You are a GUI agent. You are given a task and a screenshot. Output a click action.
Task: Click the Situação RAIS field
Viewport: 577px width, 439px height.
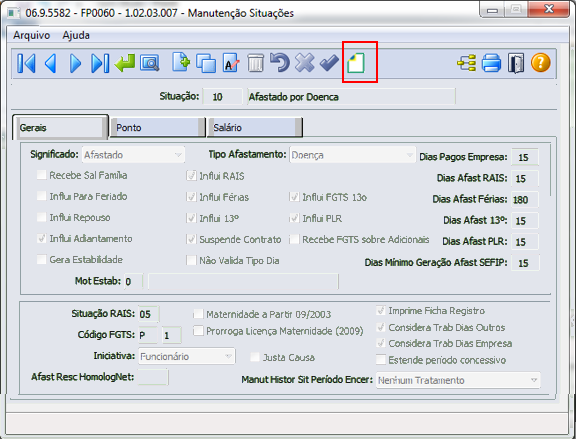(x=149, y=314)
